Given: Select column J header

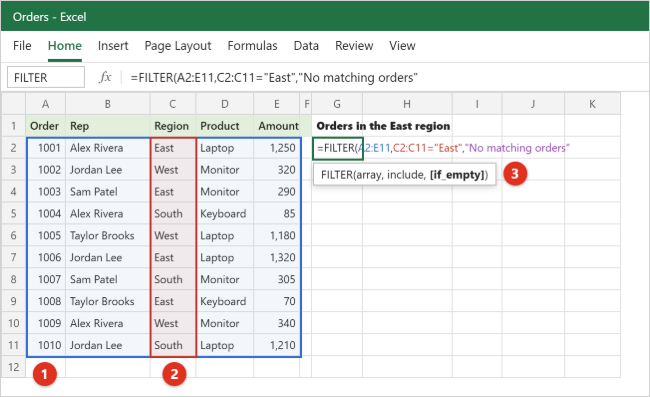Looking at the screenshot, I should point(533,104).
